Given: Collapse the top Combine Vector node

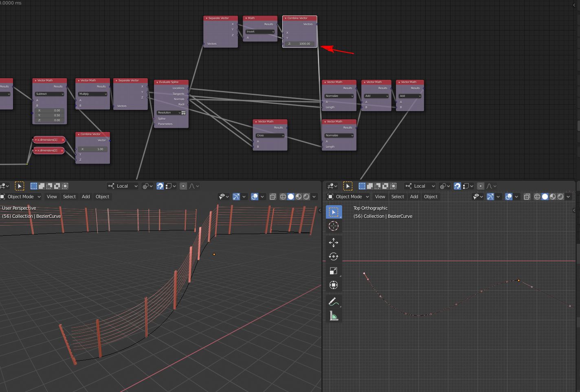Looking at the screenshot, I should coord(286,18).
